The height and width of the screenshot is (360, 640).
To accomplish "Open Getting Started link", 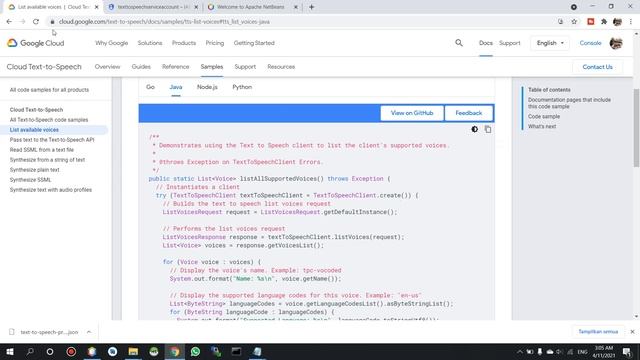I will click(254, 43).
